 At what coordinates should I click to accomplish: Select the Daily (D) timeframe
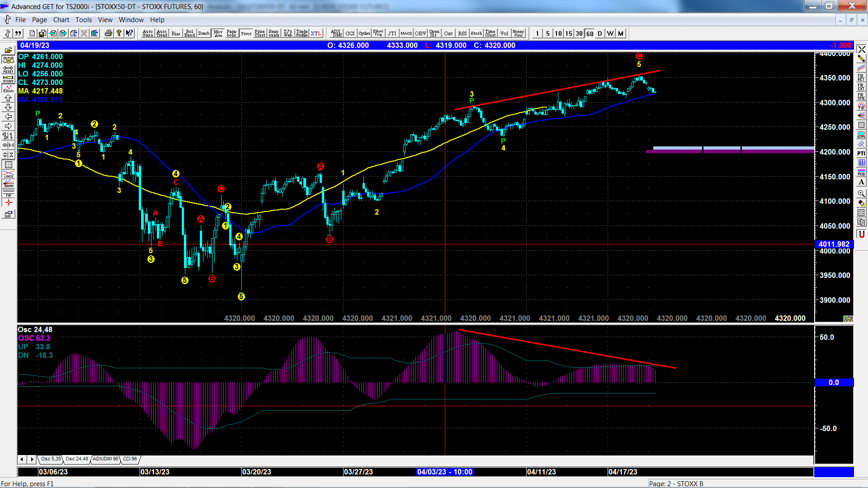(600, 33)
